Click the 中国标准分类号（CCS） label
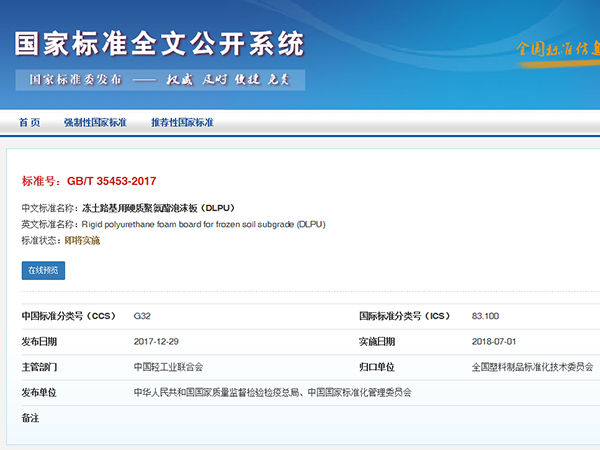Screen dimensions: 600x450 pos(69,316)
